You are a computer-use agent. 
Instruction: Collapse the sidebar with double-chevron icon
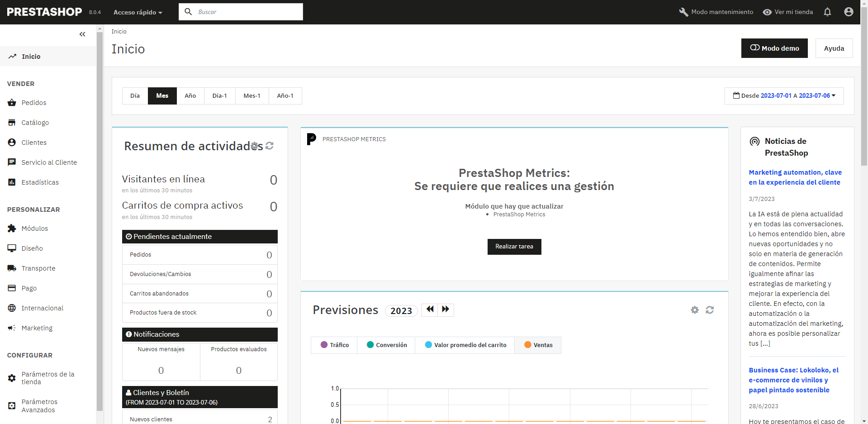(x=82, y=34)
